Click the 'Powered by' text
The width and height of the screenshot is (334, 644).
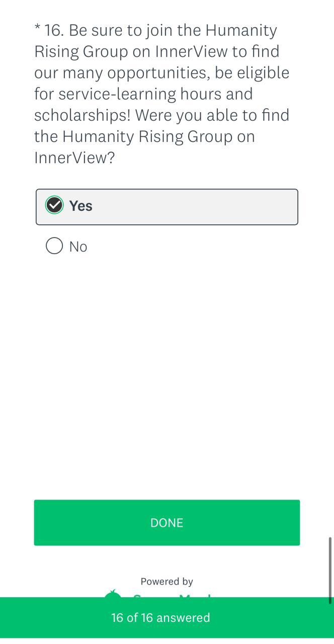coord(166,582)
